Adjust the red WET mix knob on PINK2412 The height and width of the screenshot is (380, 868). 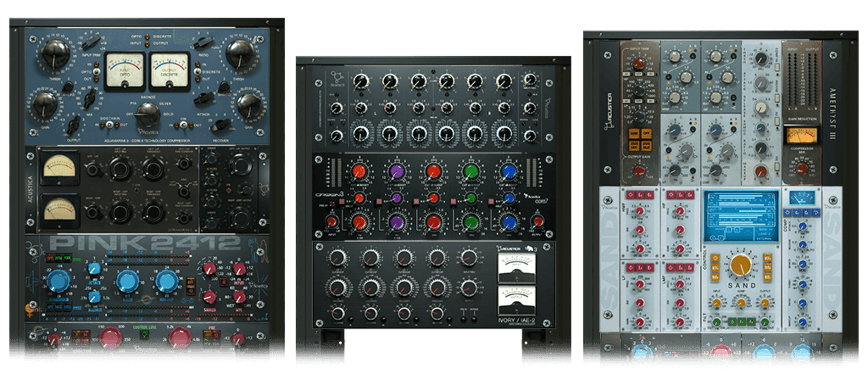tap(239, 297)
